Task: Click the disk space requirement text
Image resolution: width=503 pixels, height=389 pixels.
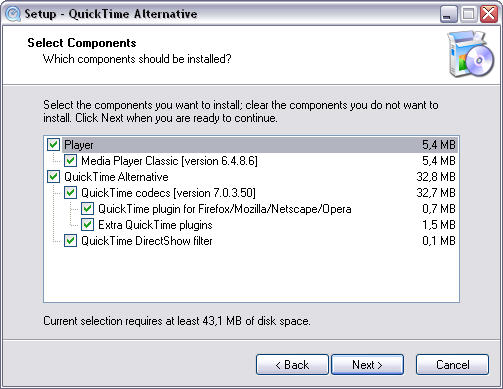Action: pos(177,321)
